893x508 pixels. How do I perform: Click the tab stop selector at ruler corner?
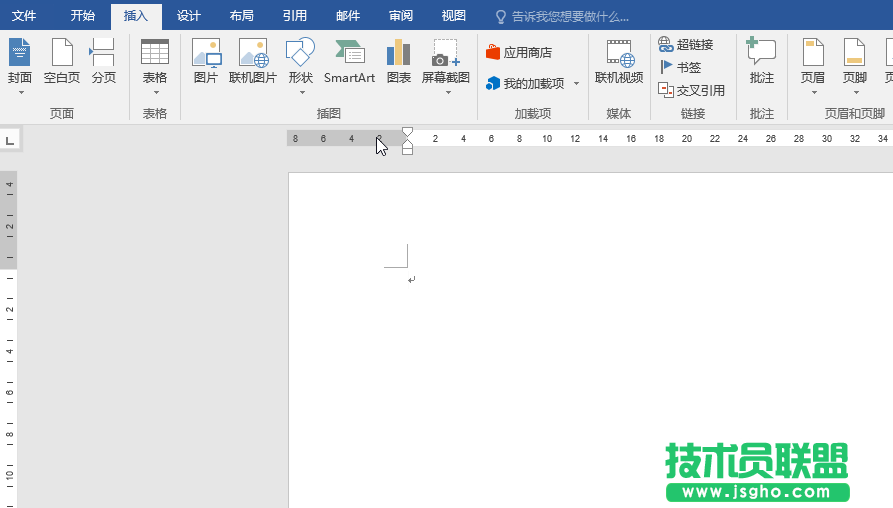pyautogui.click(x=10, y=140)
